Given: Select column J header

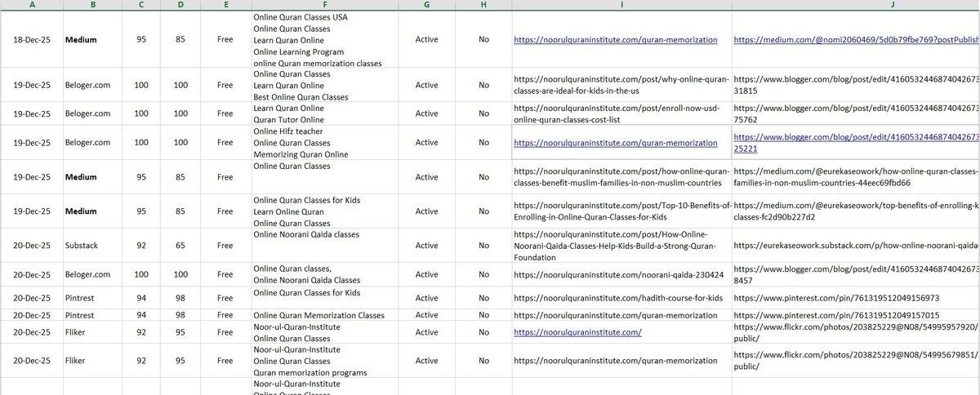Looking at the screenshot, I should click(x=856, y=5).
